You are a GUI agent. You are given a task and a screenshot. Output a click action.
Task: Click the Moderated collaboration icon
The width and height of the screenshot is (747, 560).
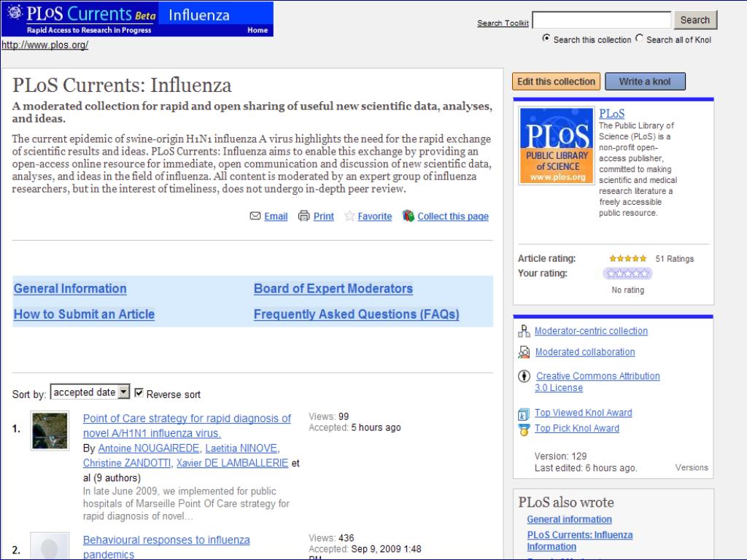pos(524,352)
